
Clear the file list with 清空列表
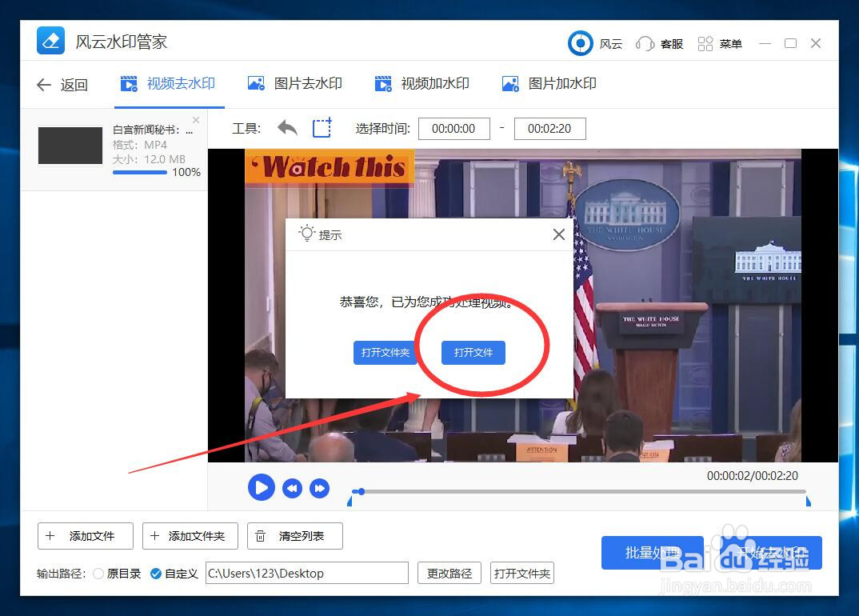click(294, 536)
